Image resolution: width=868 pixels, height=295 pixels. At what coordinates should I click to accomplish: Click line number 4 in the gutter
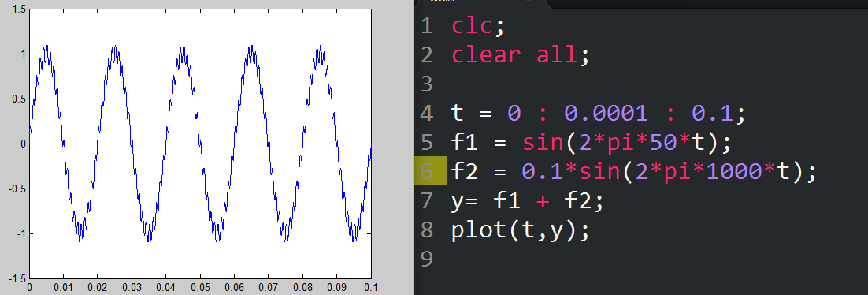pos(426,114)
